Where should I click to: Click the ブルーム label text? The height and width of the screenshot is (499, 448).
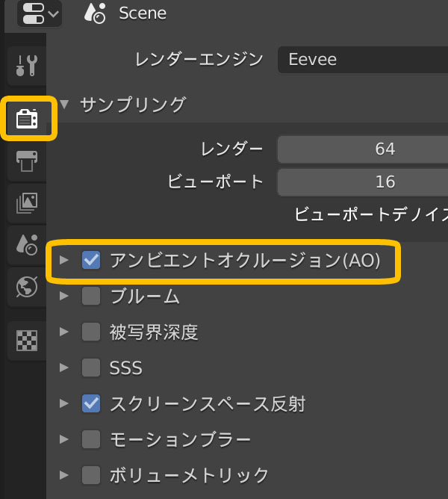click(145, 296)
